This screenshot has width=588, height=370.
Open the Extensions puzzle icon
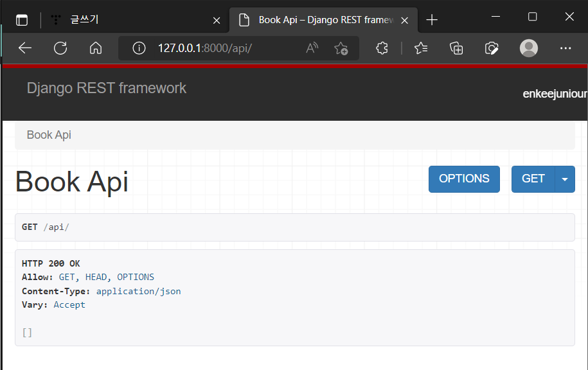(382, 48)
